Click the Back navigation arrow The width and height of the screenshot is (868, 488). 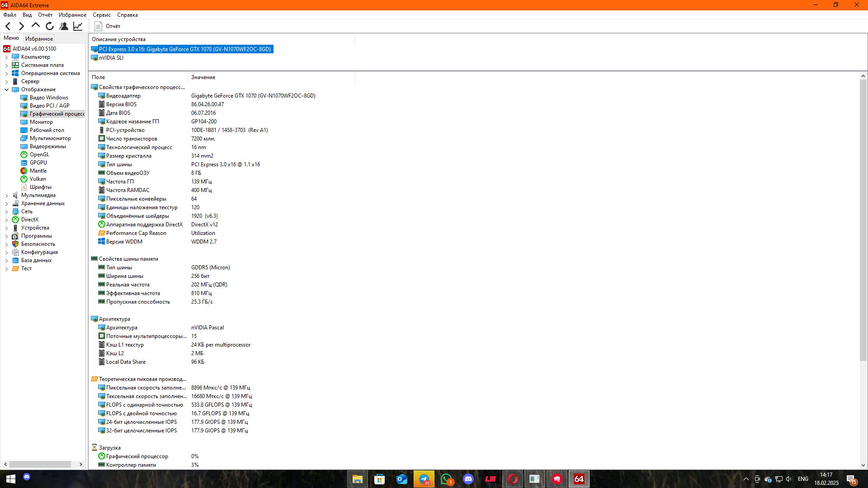click(x=8, y=26)
